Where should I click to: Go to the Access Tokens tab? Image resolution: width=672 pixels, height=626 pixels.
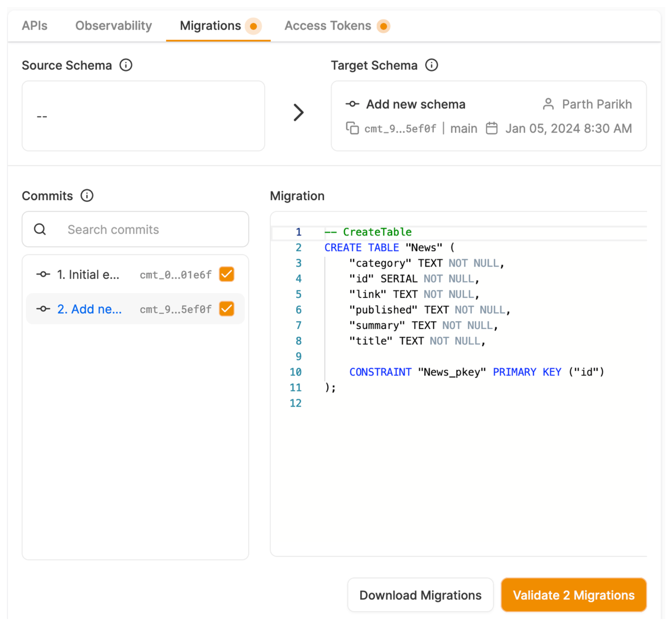328,26
